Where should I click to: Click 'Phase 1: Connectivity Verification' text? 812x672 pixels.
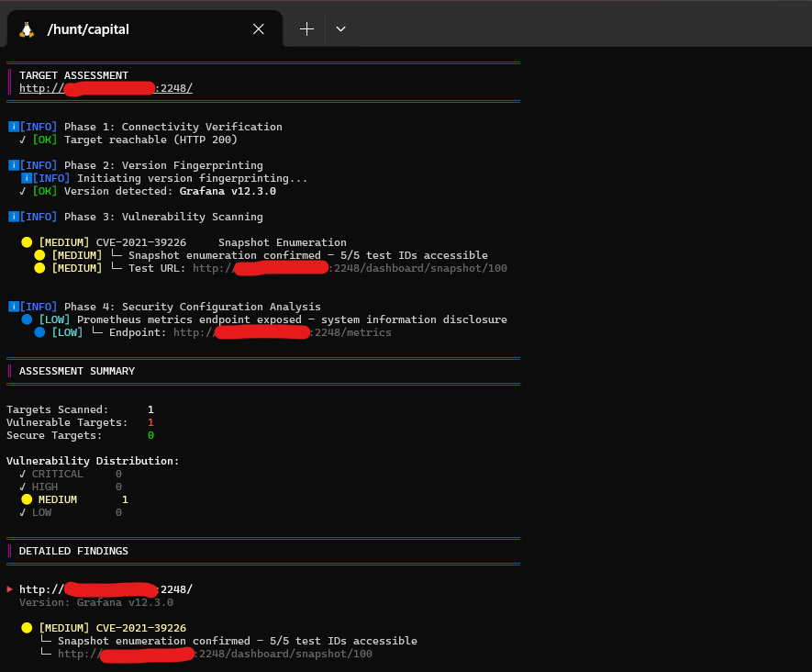(x=173, y=127)
